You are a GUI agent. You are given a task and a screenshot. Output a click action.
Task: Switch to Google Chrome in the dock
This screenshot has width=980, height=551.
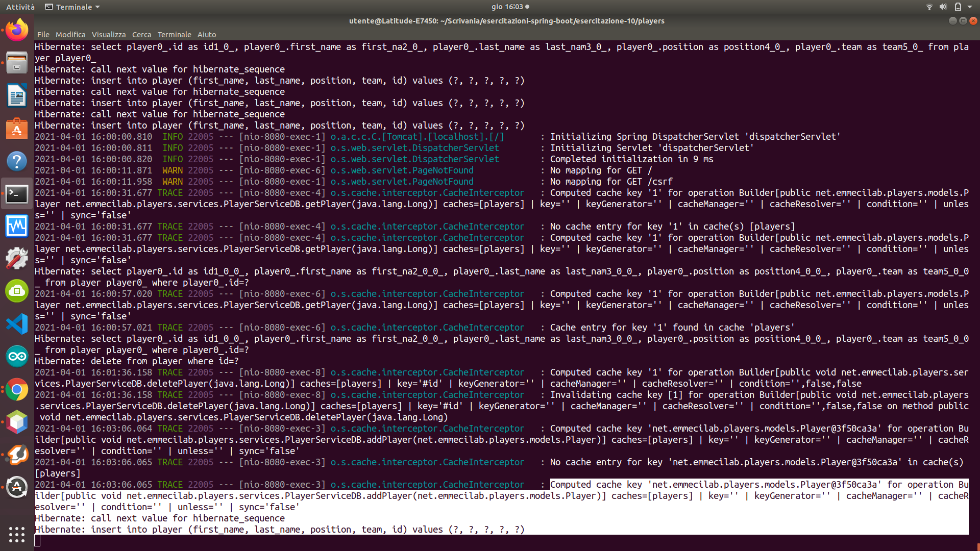point(17,390)
